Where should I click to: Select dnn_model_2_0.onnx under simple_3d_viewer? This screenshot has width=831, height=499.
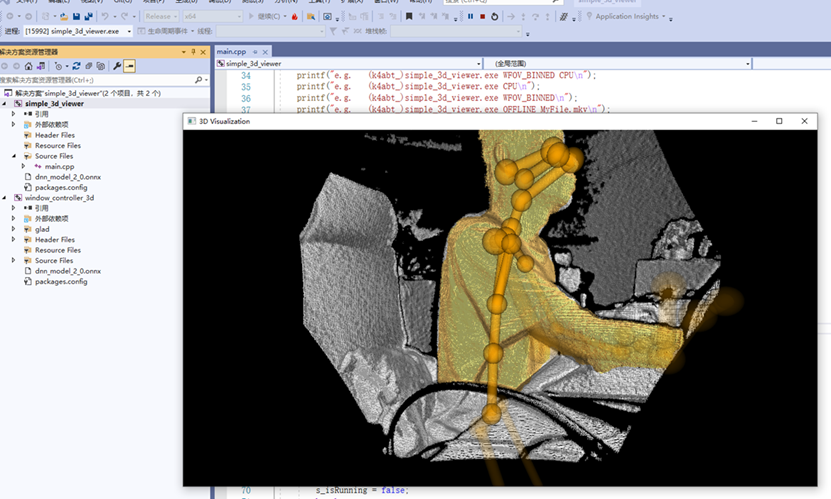[x=68, y=177]
